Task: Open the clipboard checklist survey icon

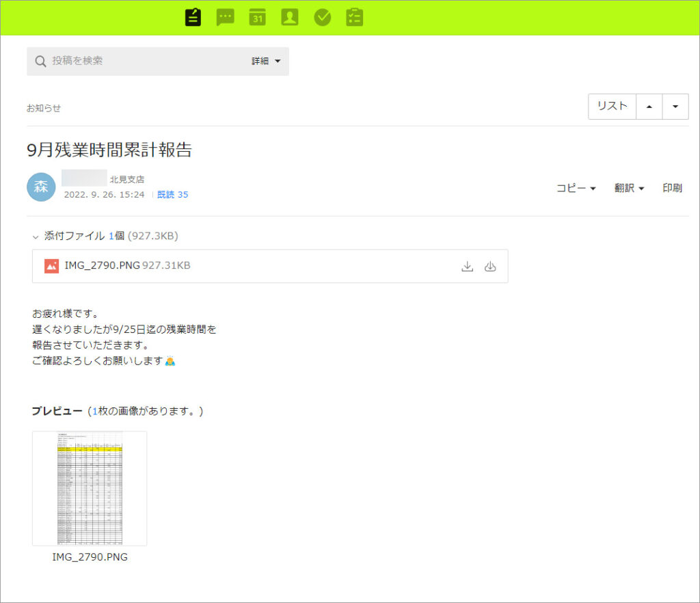Action: pos(354,17)
